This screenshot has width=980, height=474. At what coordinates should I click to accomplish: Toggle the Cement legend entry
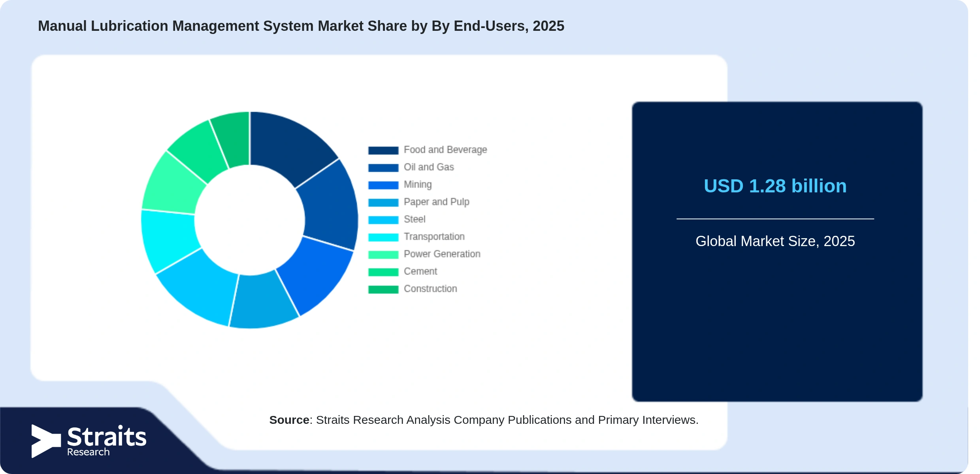[403, 271]
